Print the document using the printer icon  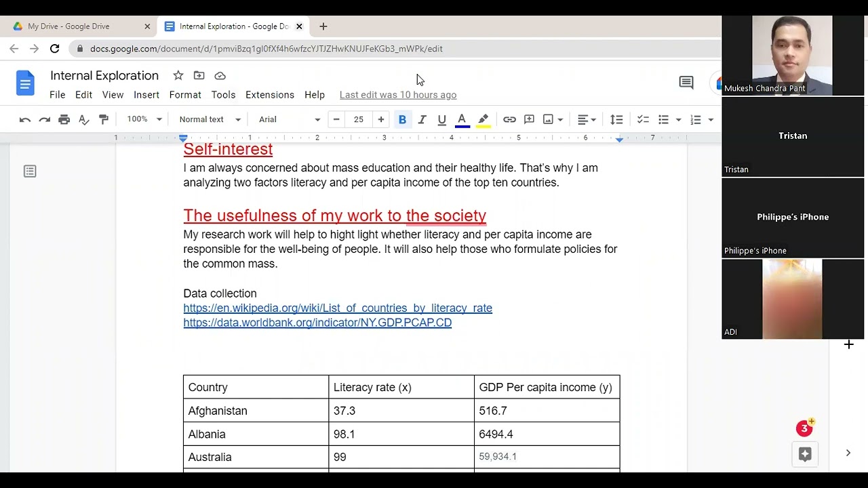(x=64, y=119)
